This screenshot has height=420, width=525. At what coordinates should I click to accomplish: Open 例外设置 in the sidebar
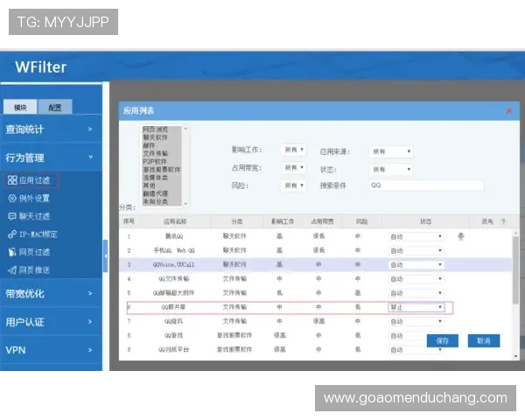click(x=29, y=199)
